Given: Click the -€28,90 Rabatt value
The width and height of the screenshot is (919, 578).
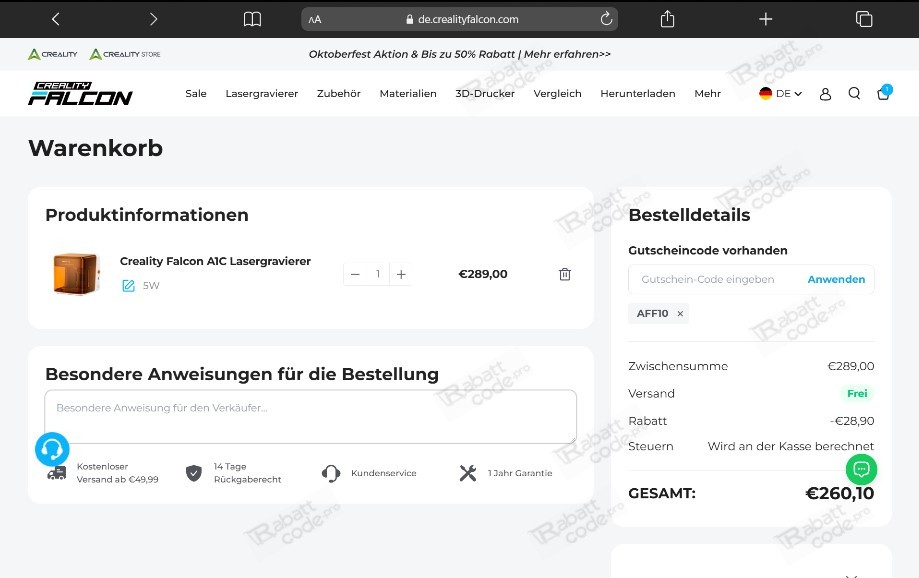Looking at the screenshot, I should tap(852, 421).
